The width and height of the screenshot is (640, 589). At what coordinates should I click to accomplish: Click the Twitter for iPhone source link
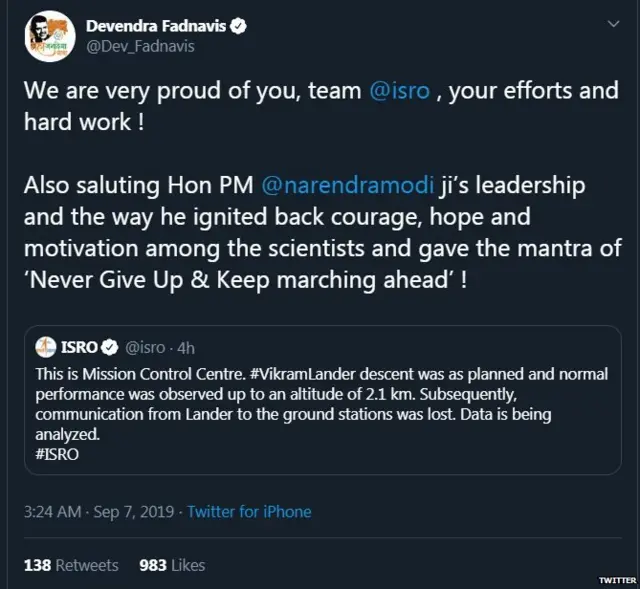(249, 511)
